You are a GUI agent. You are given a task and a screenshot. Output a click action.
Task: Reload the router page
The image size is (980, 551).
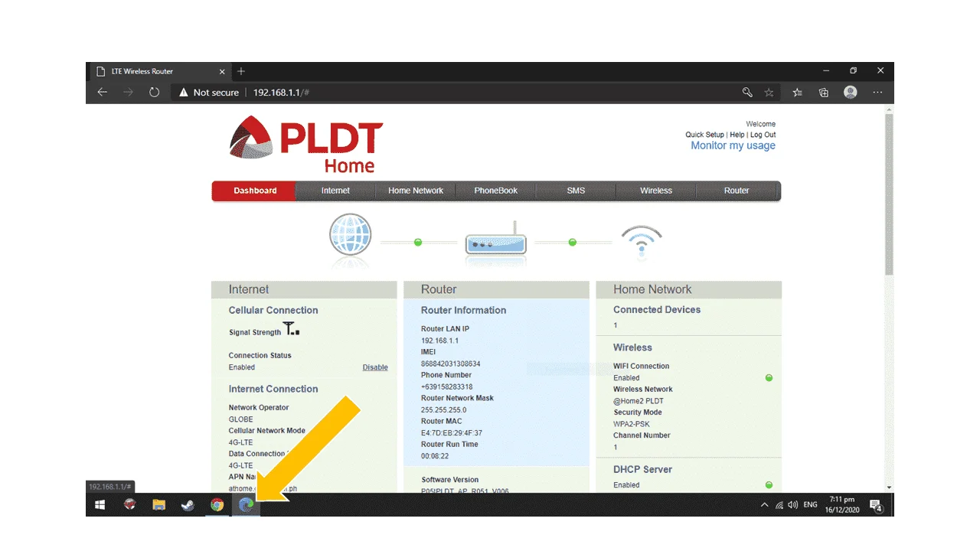click(154, 93)
